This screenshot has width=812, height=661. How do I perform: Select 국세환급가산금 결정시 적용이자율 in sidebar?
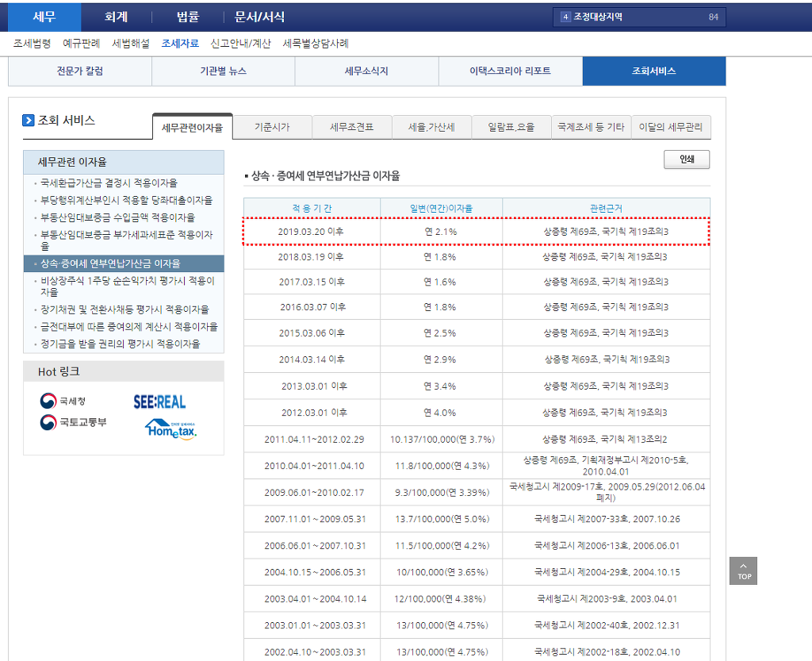(109, 183)
